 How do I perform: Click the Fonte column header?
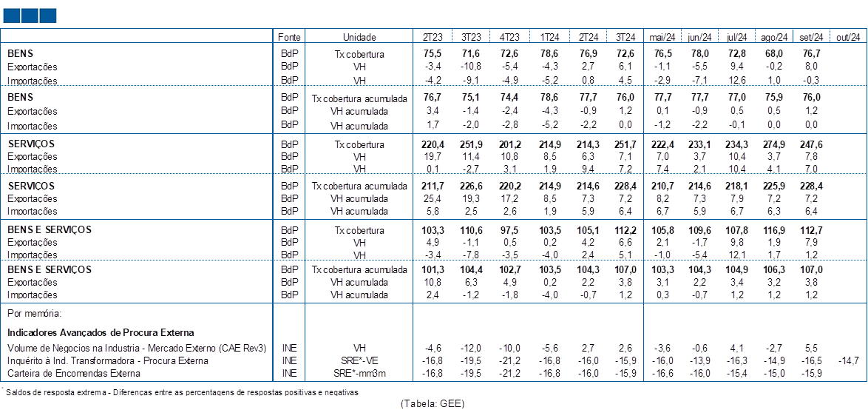point(290,37)
